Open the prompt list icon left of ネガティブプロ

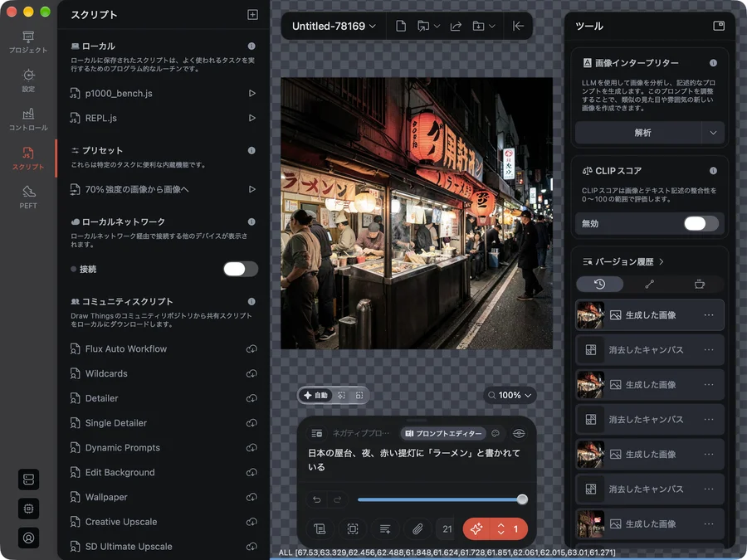(317, 433)
